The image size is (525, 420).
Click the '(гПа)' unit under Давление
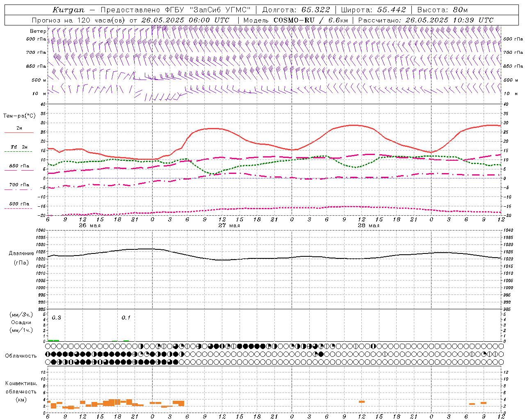pyautogui.click(x=21, y=263)
